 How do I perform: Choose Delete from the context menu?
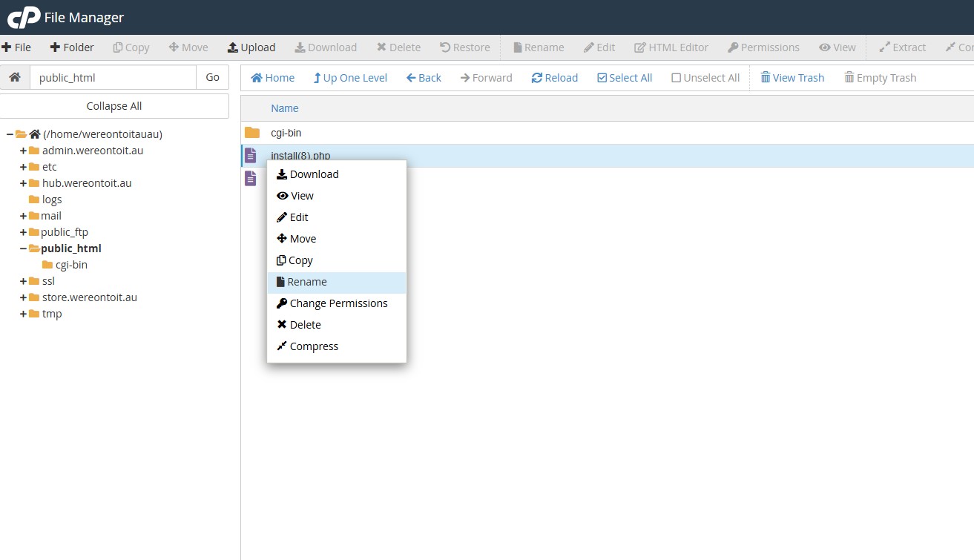point(336,325)
